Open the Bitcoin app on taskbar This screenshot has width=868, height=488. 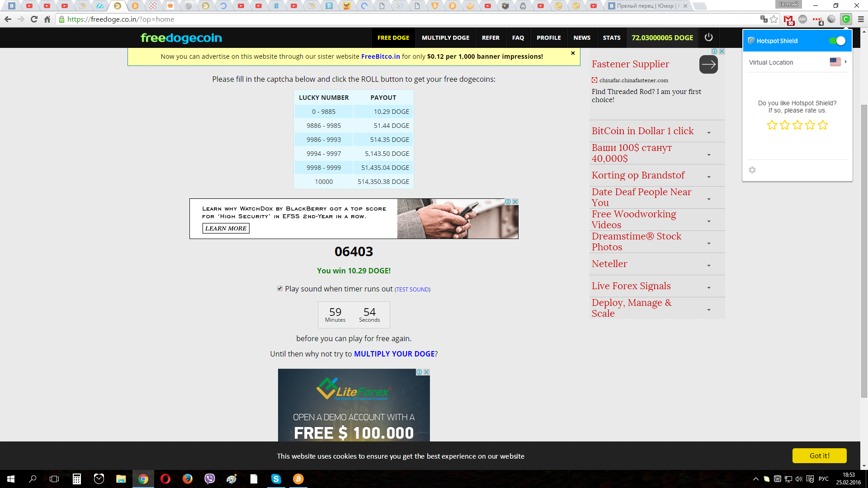pyautogui.click(x=298, y=479)
